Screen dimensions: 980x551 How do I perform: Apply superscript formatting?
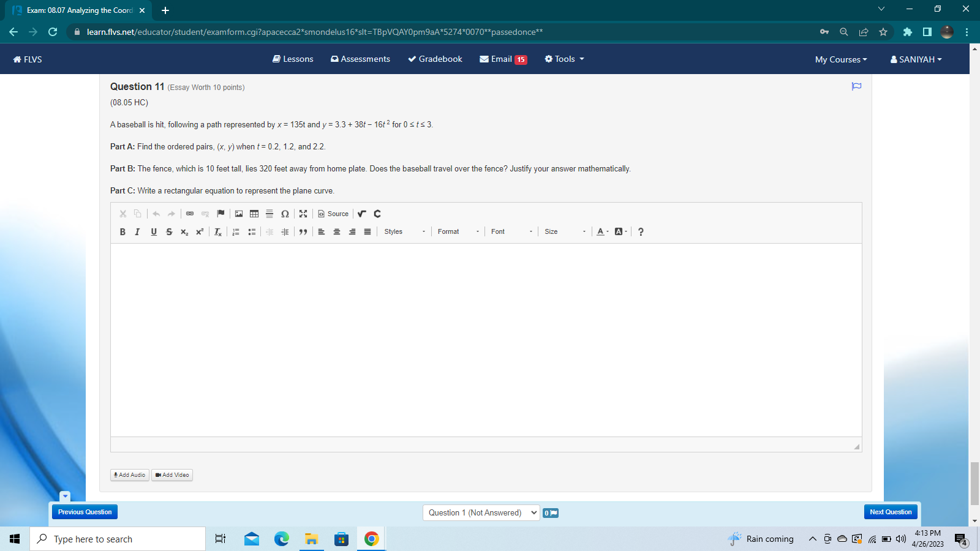click(199, 231)
